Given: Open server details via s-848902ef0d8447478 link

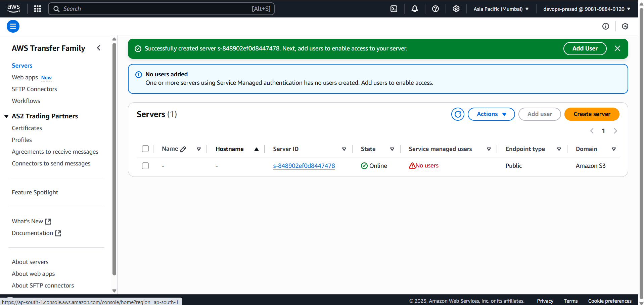Looking at the screenshot, I should click(304, 165).
